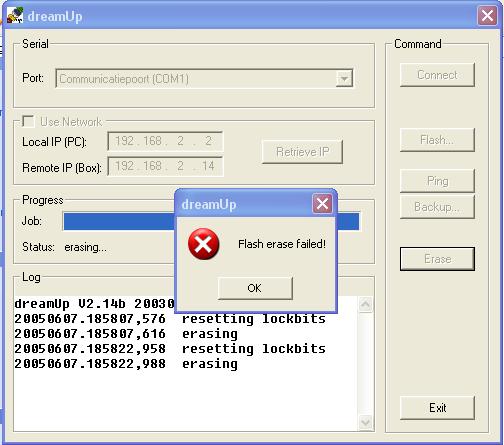Click the Remote IP (Box) field
Screen dimensions: 504x445
click(x=165, y=166)
